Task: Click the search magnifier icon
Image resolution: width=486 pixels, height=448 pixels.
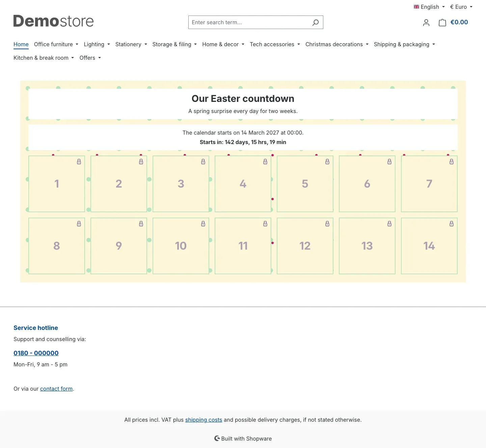Action: point(316,22)
